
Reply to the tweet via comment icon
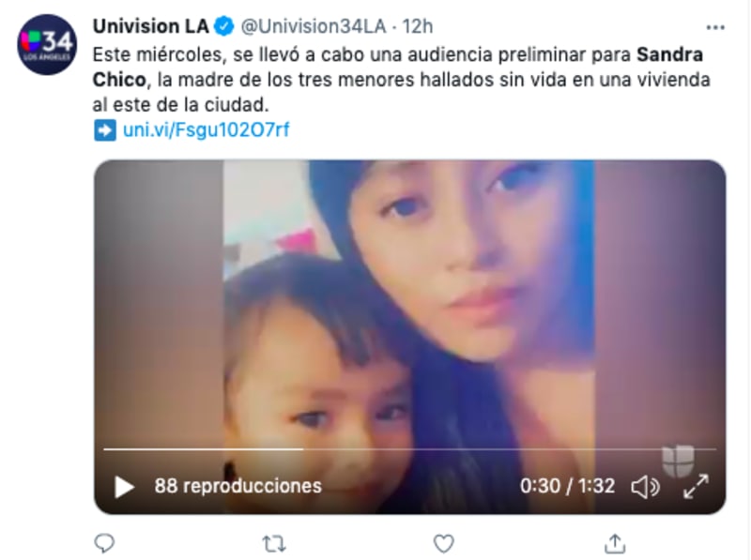pos(104,543)
